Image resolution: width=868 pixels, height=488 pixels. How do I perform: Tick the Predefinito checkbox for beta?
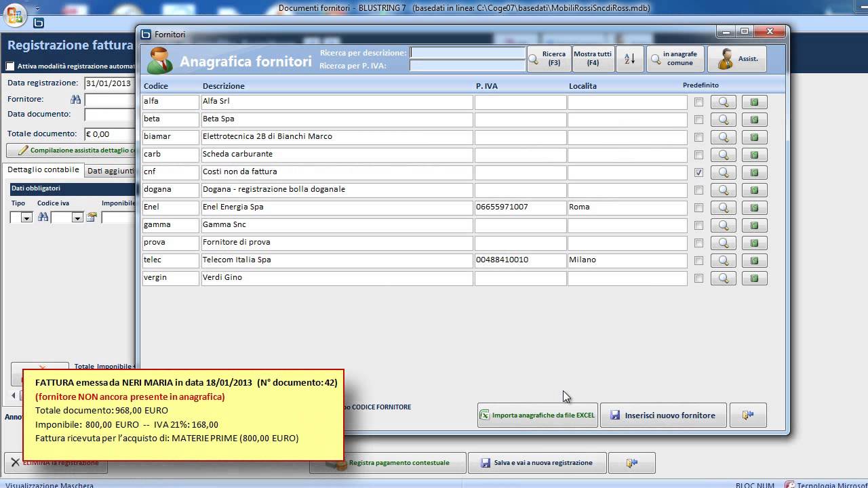pos(699,120)
